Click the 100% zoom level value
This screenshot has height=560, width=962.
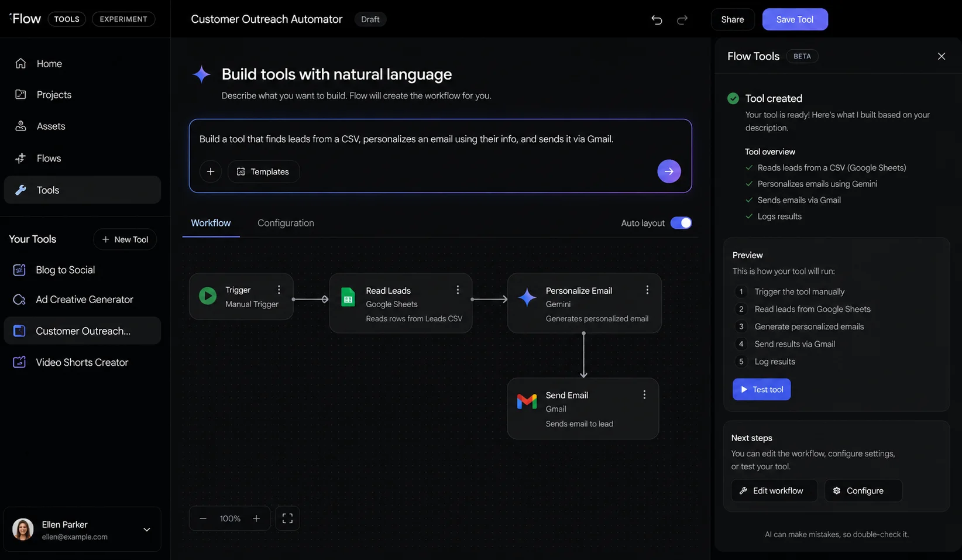click(x=230, y=518)
